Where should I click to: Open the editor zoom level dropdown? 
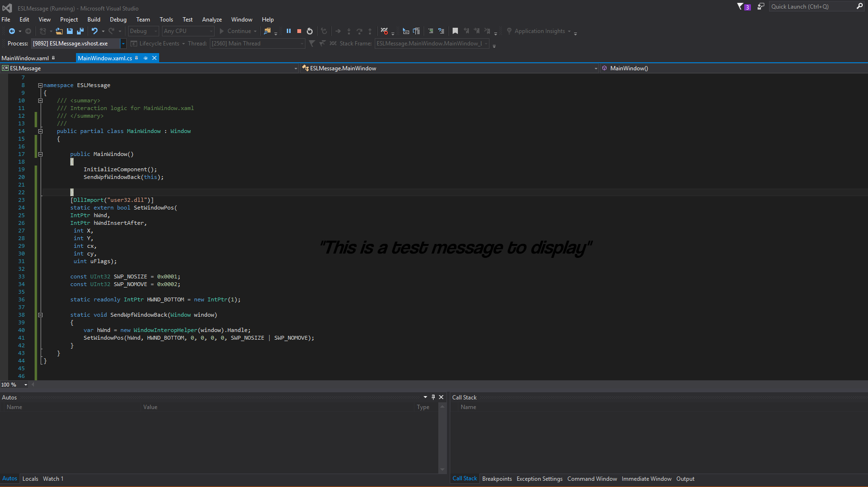tap(26, 385)
